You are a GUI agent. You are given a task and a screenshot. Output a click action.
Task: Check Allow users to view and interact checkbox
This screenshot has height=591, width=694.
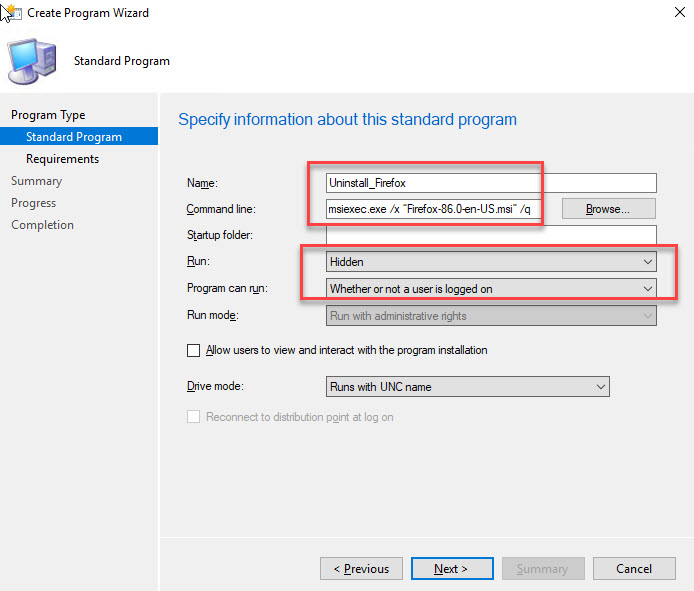pyautogui.click(x=194, y=351)
